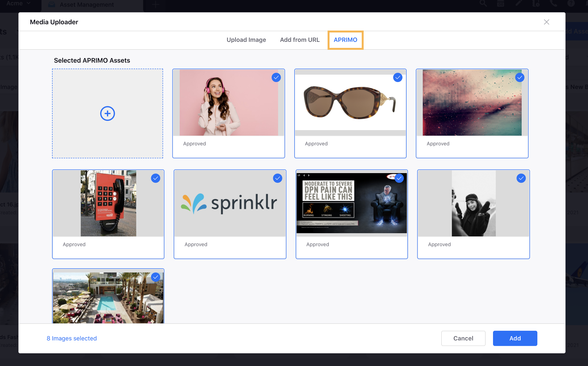Click Approved label under red phone billboard
The width and height of the screenshot is (588, 366).
[74, 244]
